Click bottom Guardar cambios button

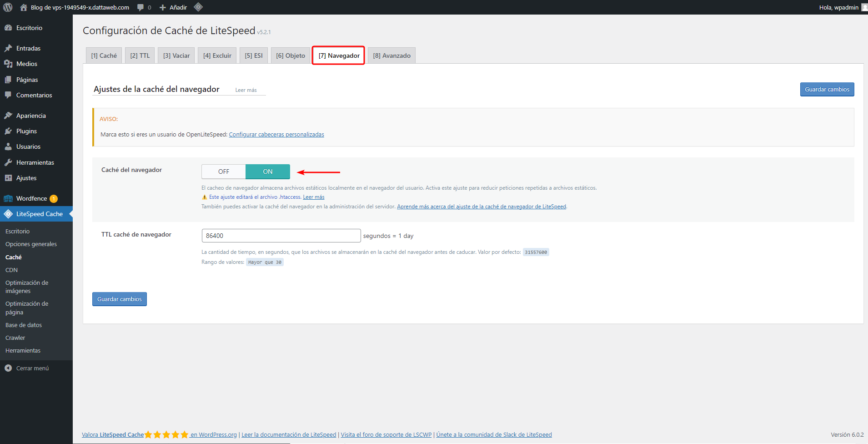point(120,299)
